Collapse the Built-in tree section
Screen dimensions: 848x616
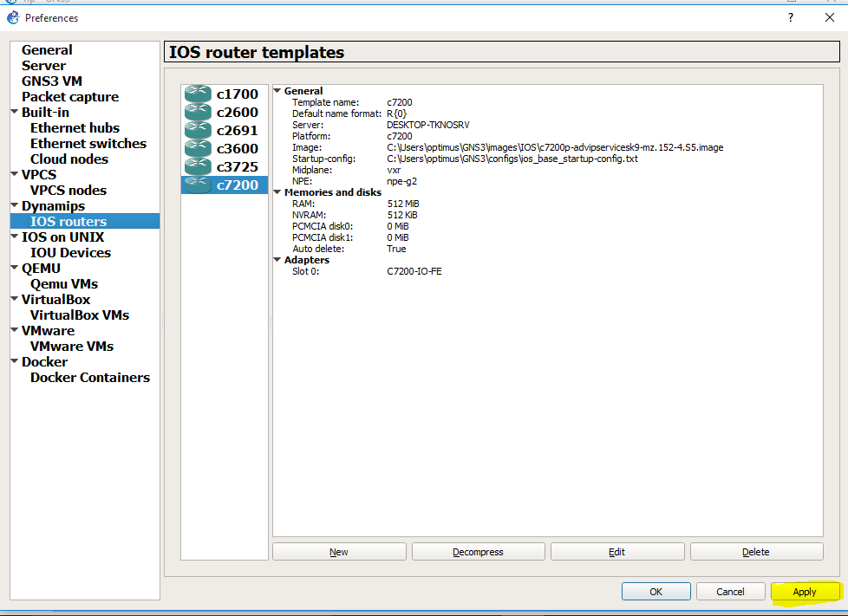click(15, 112)
